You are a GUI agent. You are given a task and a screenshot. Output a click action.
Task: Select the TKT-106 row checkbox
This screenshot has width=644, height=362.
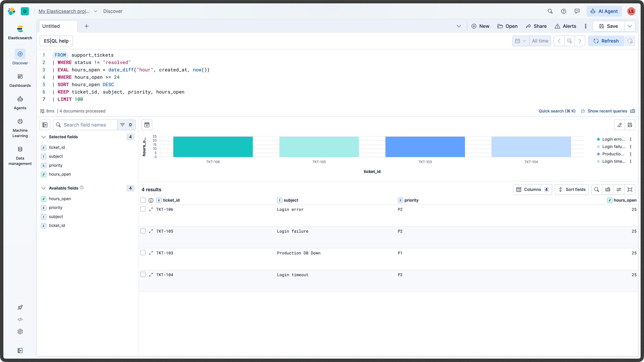point(143,209)
